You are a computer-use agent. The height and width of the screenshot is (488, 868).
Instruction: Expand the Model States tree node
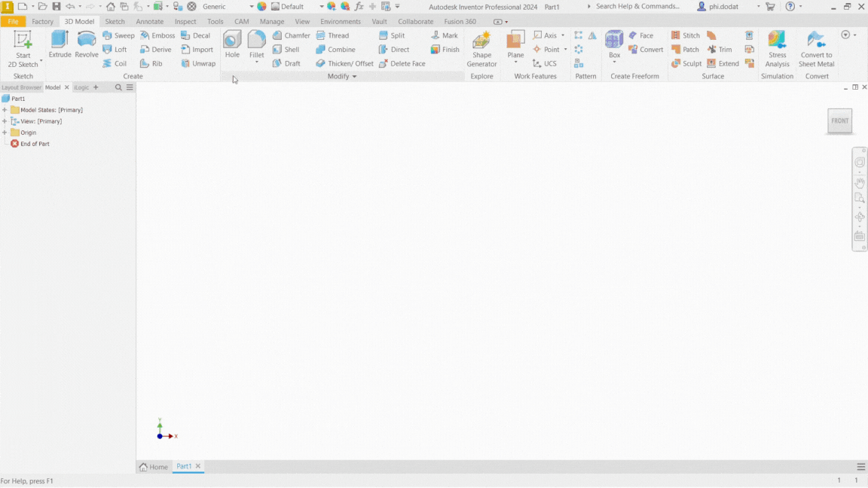(5, 110)
